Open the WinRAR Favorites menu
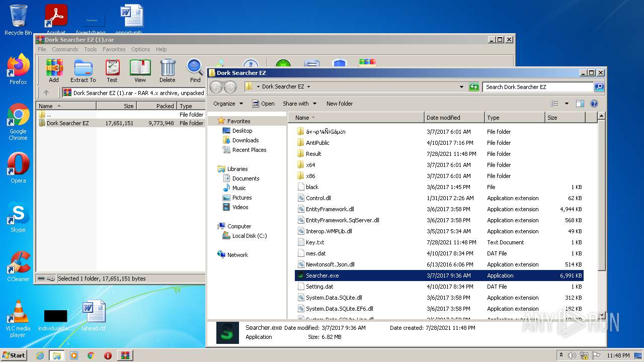The width and height of the screenshot is (644, 362). [x=114, y=49]
